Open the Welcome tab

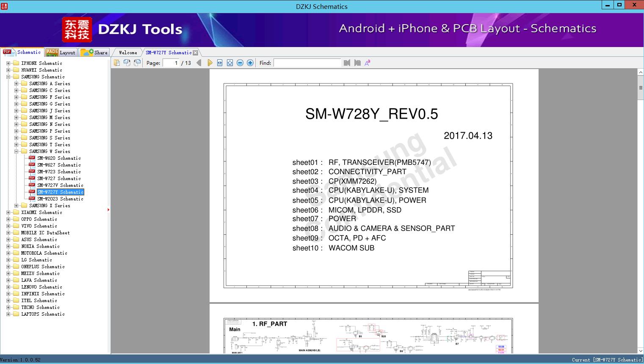[x=127, y=53]
